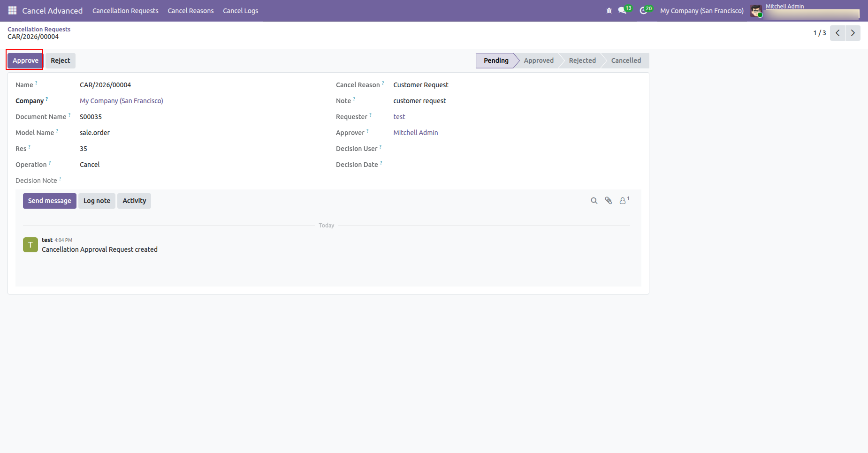The height and width of the screenshot is (453, 868).
Task: Attach files using paperclip icon
Action: [609, 201]
